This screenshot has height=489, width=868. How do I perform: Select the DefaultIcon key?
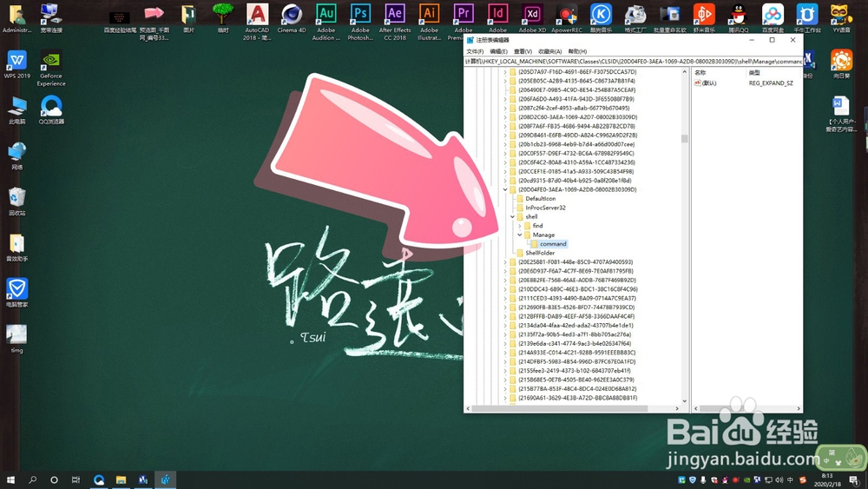coord(540,199)
